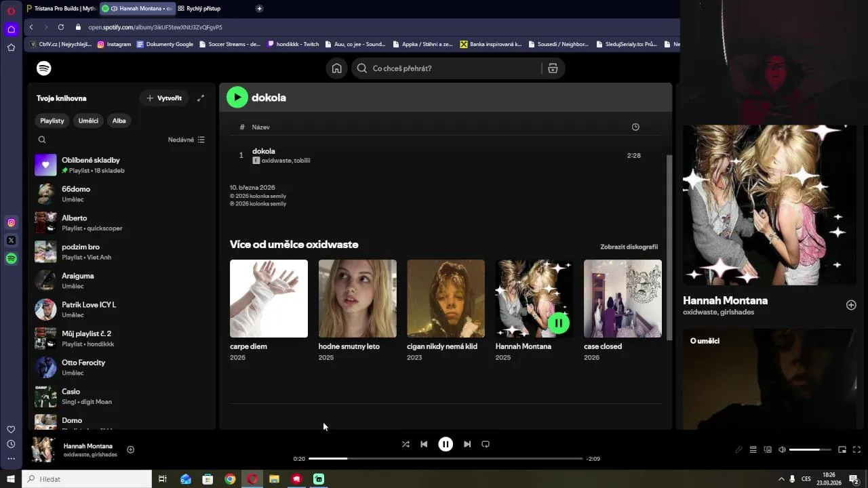The height and width of the screenshot is (488, 868).
Task: Open the hodne smutny leto album card
Action: point(357,310)
